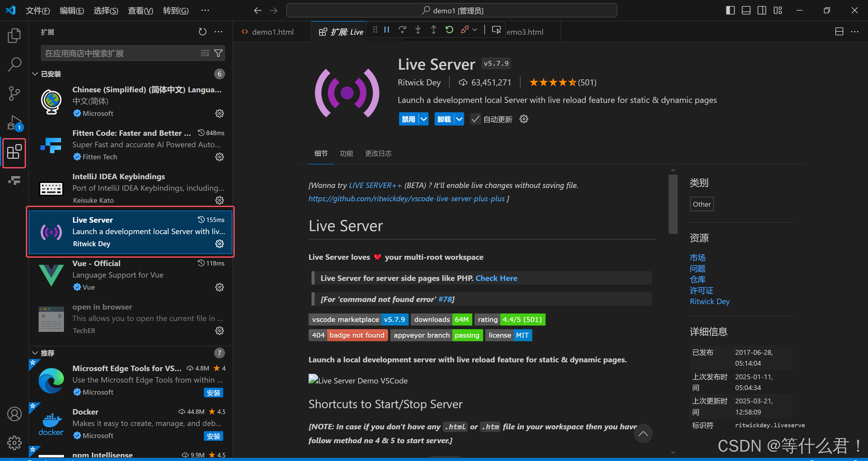Install Microsoft Edge Tools extension

[213, 393]
